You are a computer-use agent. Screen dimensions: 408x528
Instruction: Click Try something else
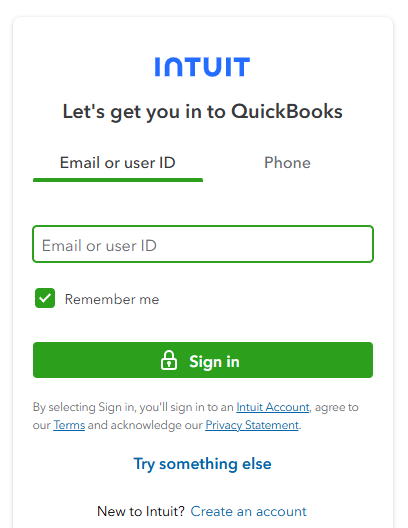(202, 464)
